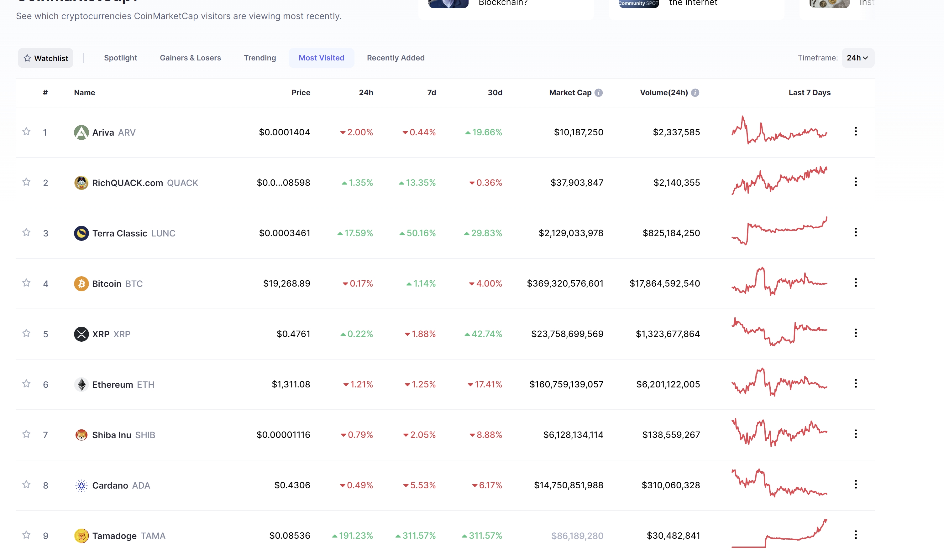This screenshot has width=944, height=560.
Task: Sort table by Price column header
Action: point(301,93)
